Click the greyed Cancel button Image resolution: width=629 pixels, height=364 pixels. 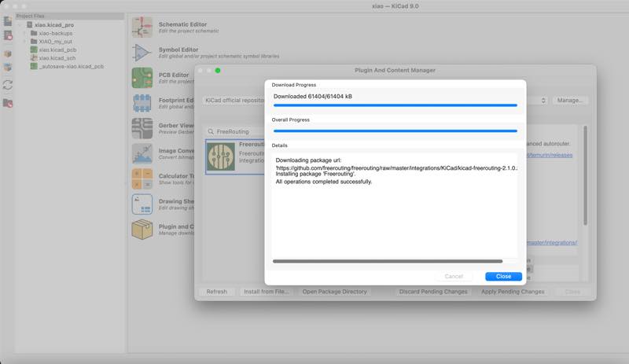[454, 277]
